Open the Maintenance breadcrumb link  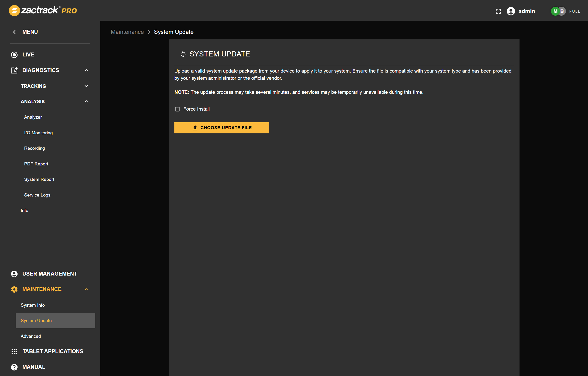tap(127, 32)
